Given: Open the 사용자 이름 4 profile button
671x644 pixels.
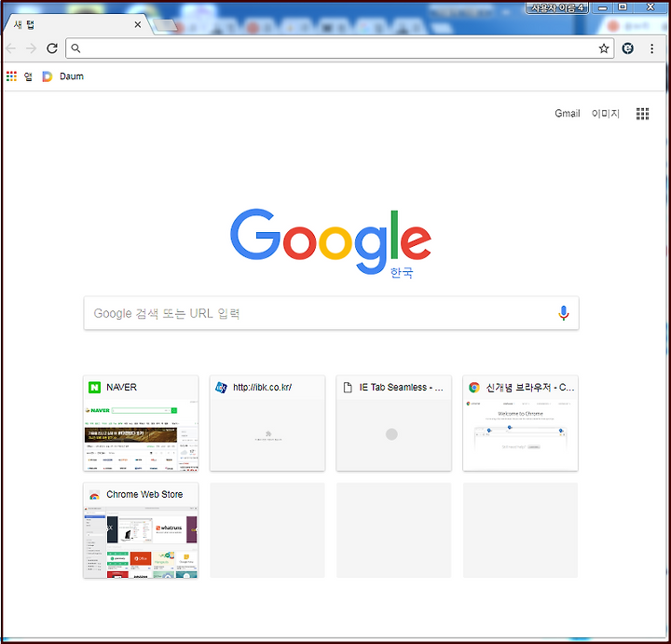Looking at the screenshot, I should (556, 7).
